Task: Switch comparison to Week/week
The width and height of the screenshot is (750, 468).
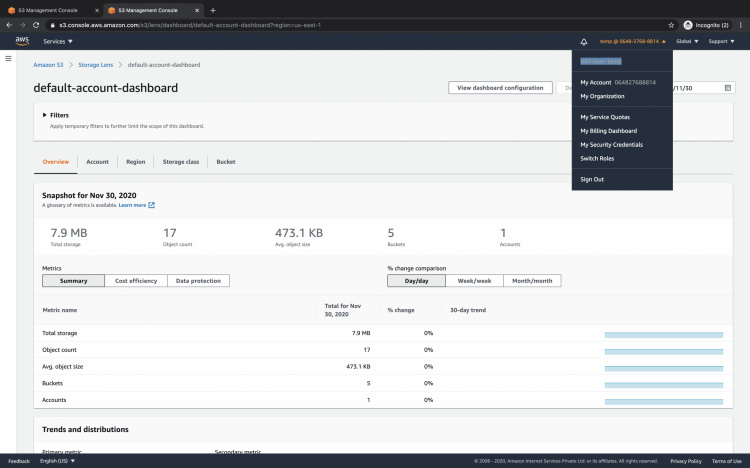Action: click(474, 281)
